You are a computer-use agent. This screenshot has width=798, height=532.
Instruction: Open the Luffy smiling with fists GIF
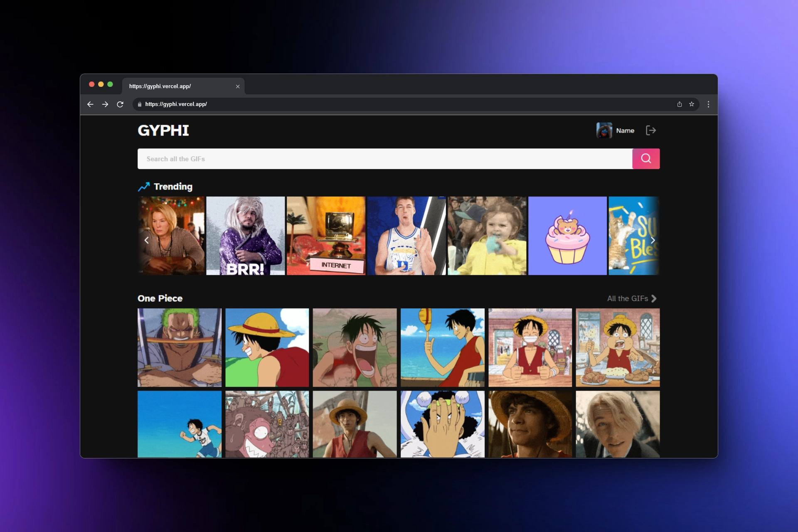[x=530, y=347]
